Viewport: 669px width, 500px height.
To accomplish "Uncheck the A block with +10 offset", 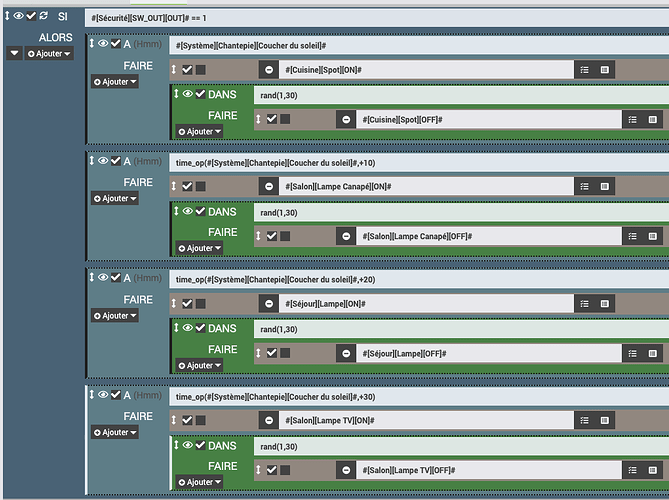I will 116,160.
